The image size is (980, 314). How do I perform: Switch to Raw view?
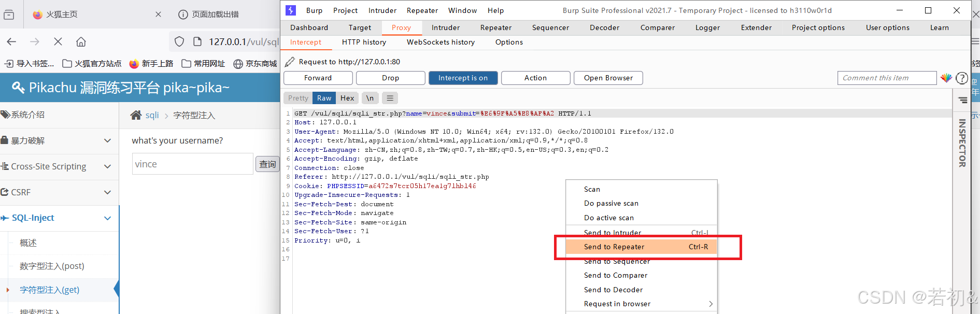pos(324,98)
